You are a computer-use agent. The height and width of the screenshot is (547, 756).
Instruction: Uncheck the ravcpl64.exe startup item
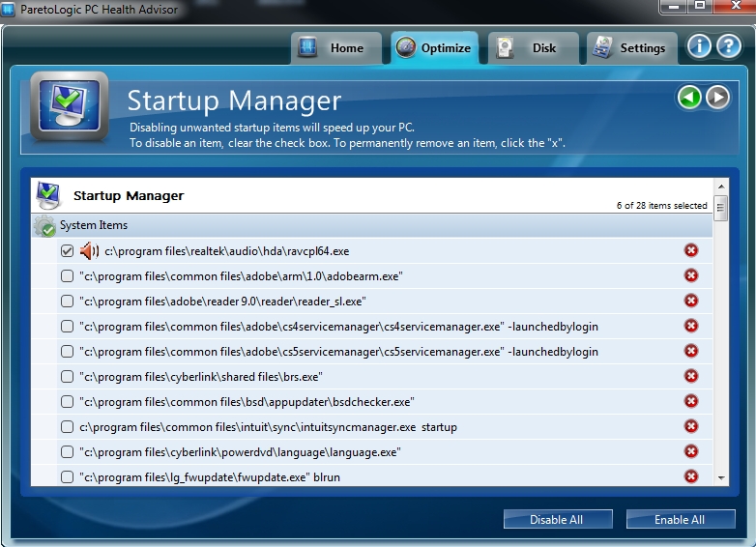(67, 250)
